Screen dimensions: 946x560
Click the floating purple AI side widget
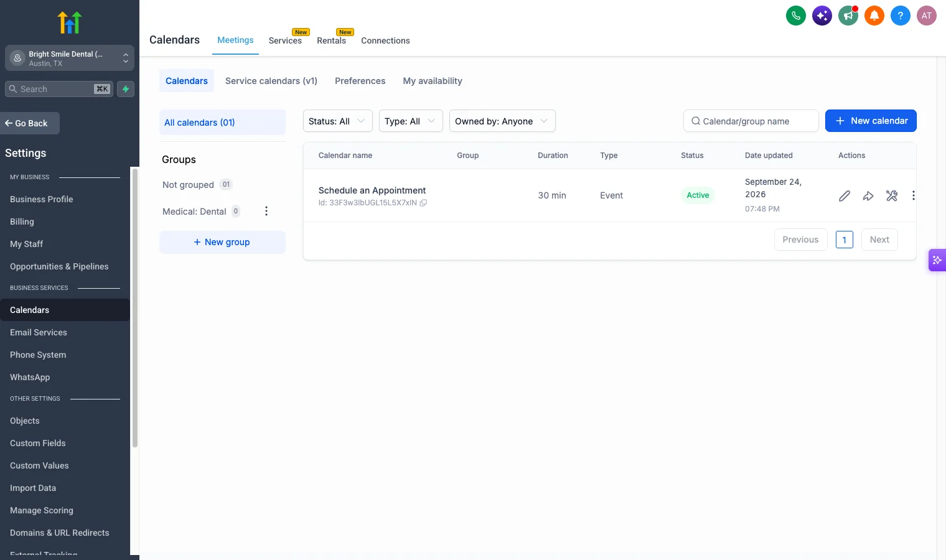pos(937,260)
